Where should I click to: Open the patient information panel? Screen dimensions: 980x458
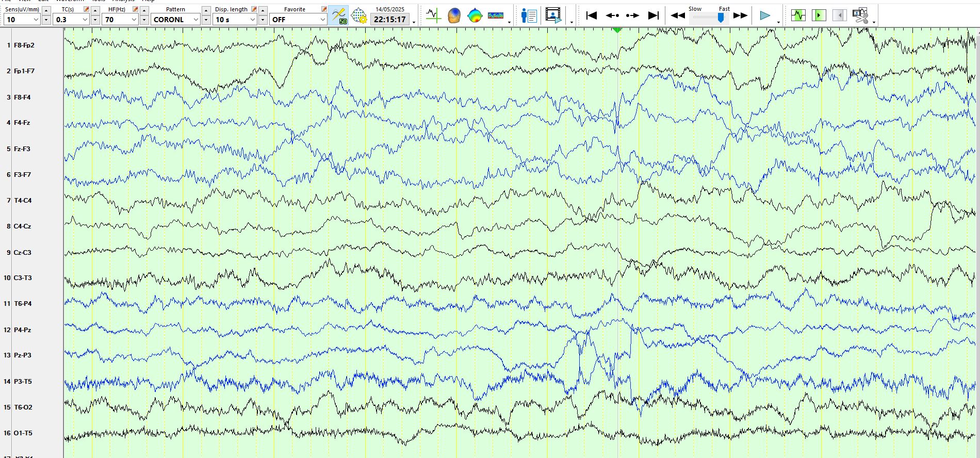pos(529,15)
